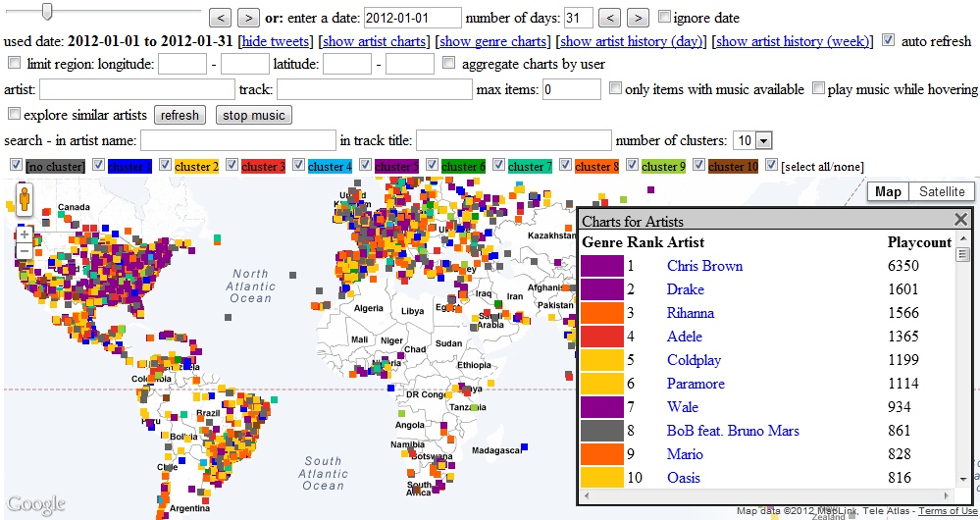Enable aggregate charts by user

[x=448, y=63]
